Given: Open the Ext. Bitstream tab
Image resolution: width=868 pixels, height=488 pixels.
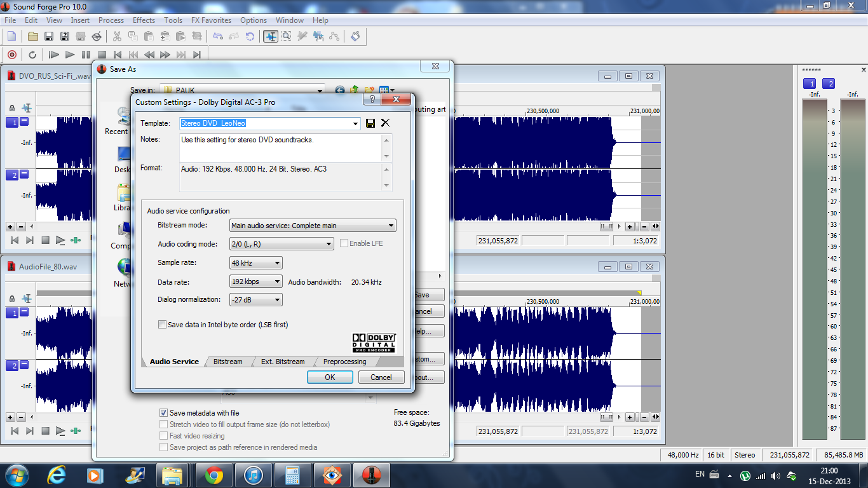Looking at the screenshot, I should [283, 362].
